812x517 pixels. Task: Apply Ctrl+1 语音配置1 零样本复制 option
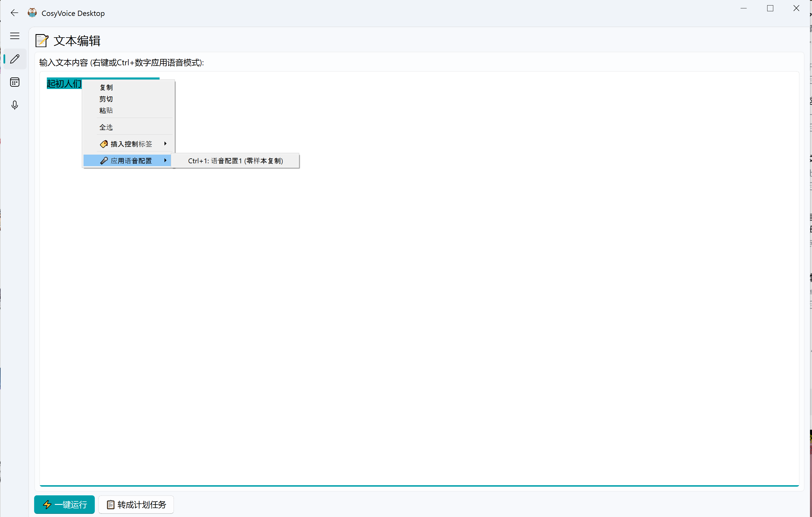[x=235, y=161]
